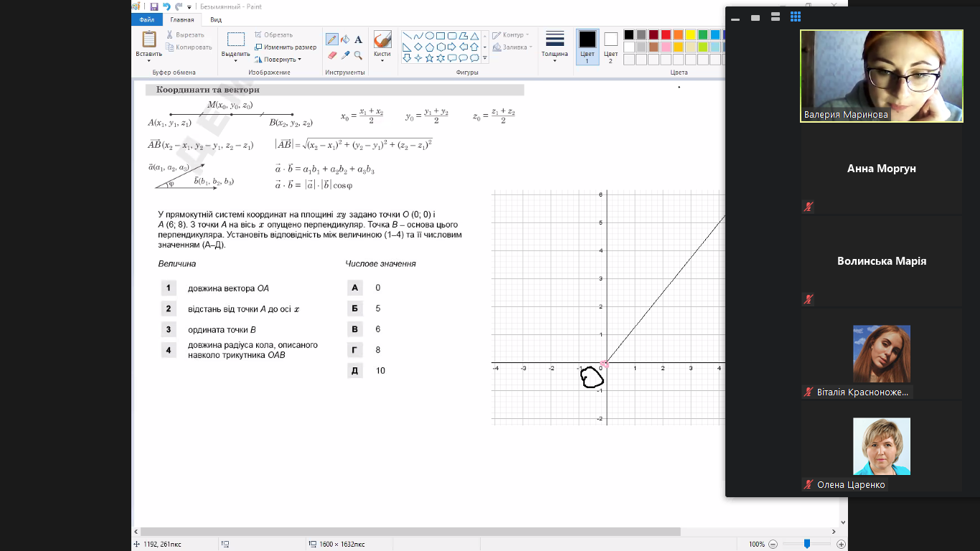Switch to the Вид tab
This screenshot has height=551, width=980.
[216, 20]
